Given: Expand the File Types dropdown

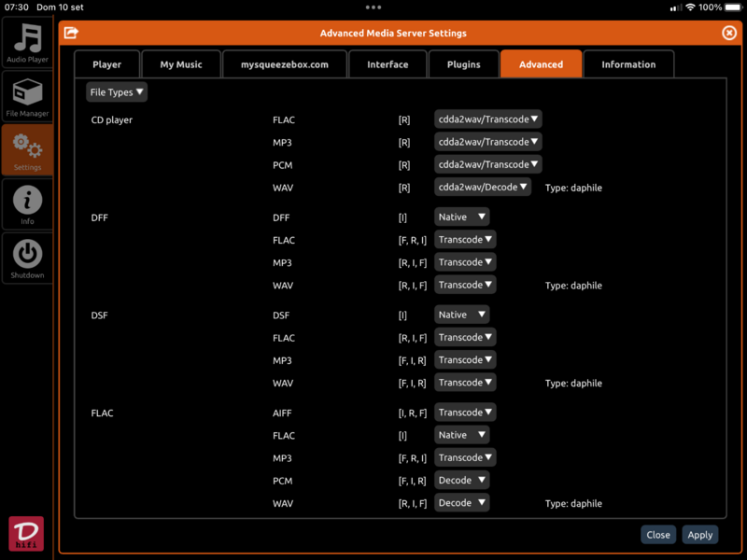Looking at the screenshot, I should tap(117, 92).
